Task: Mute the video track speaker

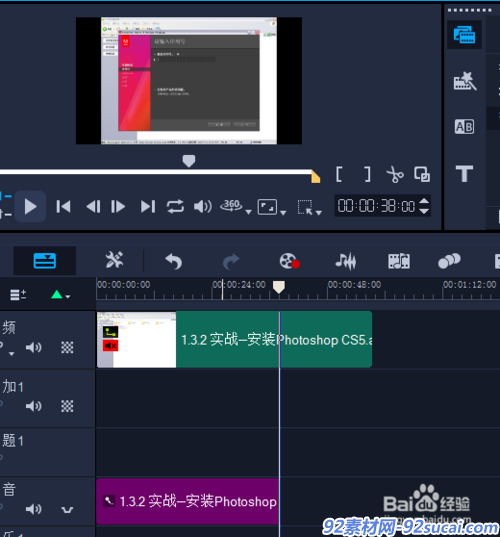Action: (34, 347)
